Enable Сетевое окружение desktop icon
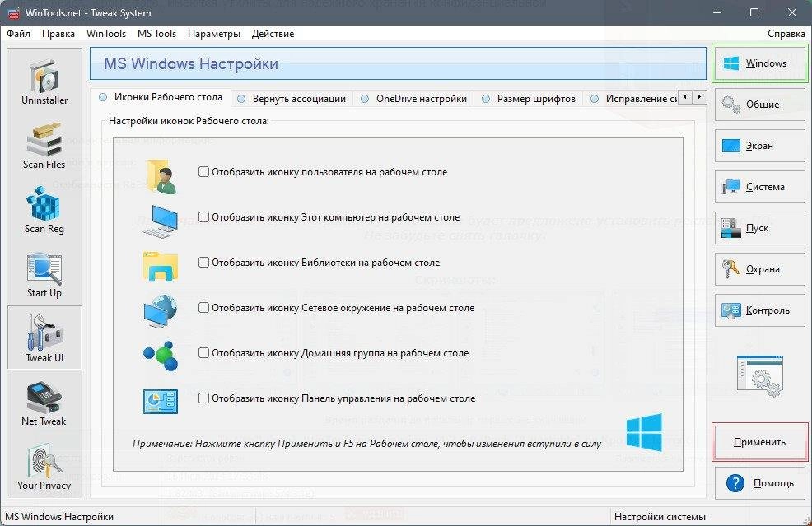 coord(203,308)
